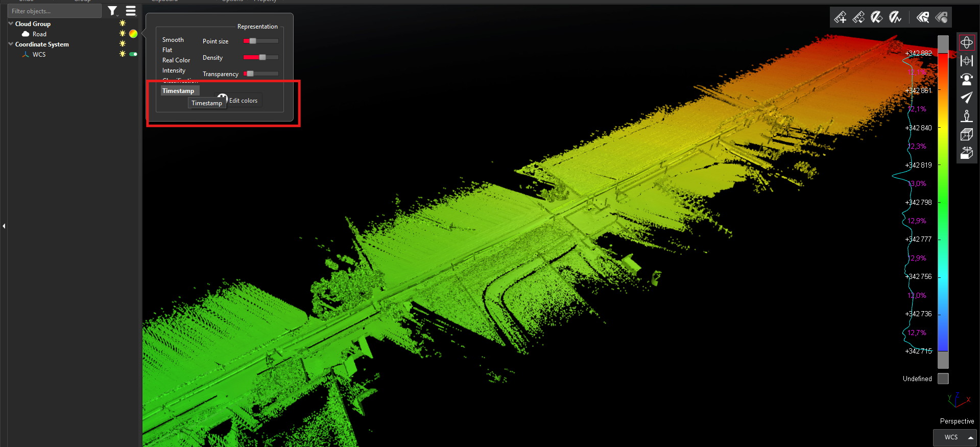
Task: Click the paper-plane fly mode icon
Action: (966, 98)
